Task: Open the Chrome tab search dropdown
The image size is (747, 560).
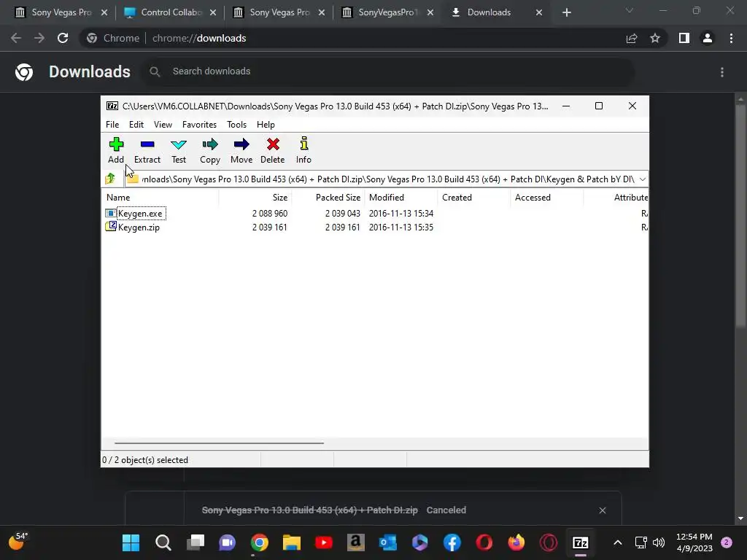Action: point(630,10)
